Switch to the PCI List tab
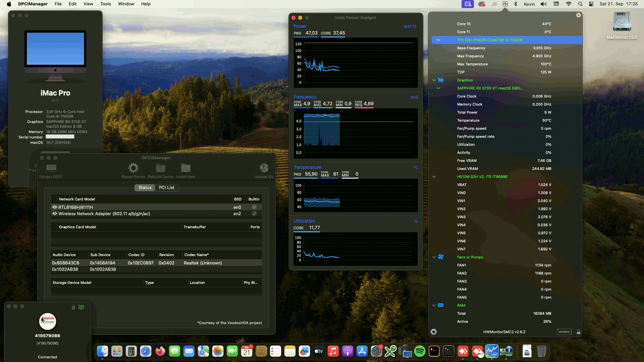Image resolution: width=644 pixels, height=362 pixels. coord(167,187)
